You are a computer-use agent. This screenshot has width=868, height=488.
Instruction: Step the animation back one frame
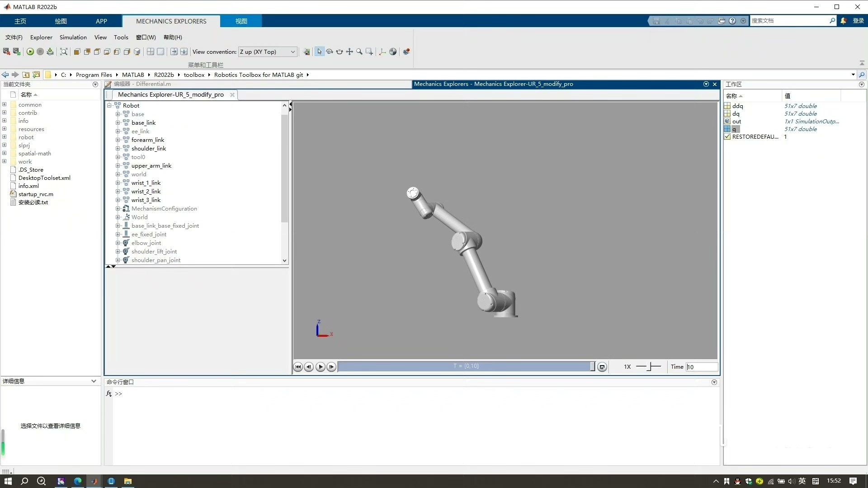click(309, 367)
